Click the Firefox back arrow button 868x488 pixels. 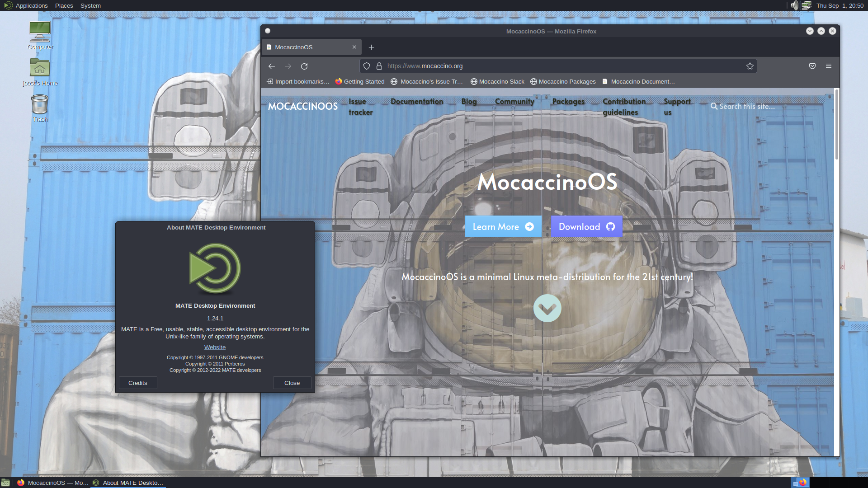pyautogui.click(x=271, y=66)
